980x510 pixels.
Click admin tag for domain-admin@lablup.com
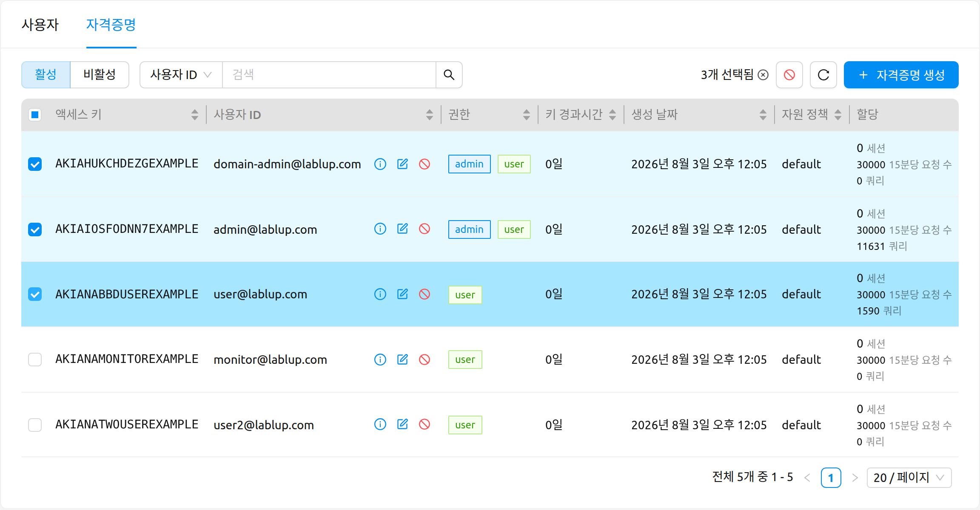pos(469,164)
